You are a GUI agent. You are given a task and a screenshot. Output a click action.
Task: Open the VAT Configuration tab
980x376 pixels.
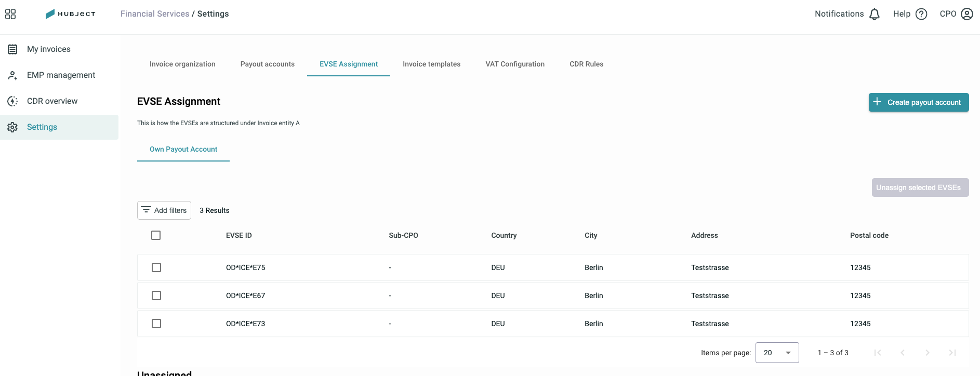[515, 64]
